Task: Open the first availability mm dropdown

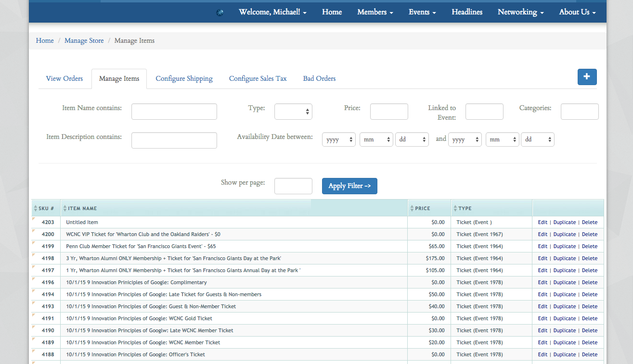Action: pos(376,139)
